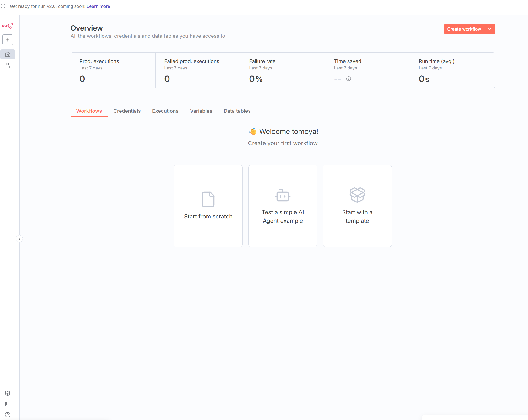The width and height of the screenshot is (528, 420).
Task: Open the Create workflow dropdown arrow
Action: (x=490, y=29)
